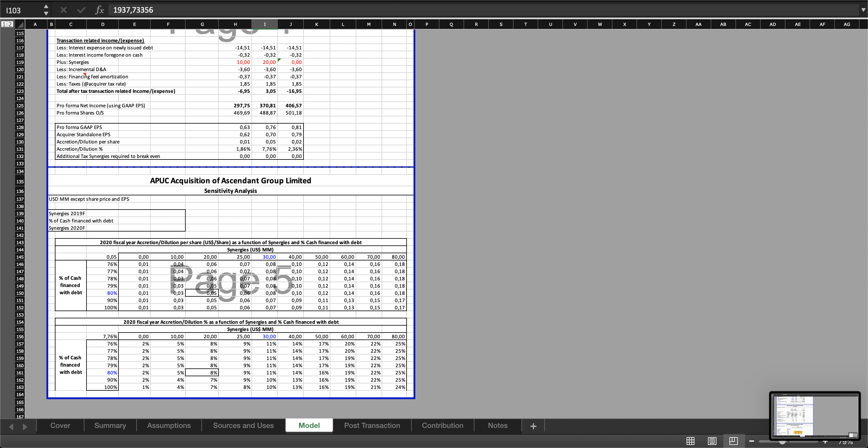868x448 pixels.
Task: Click the name box up stepper arrow
Action: (x=46, y=6)
